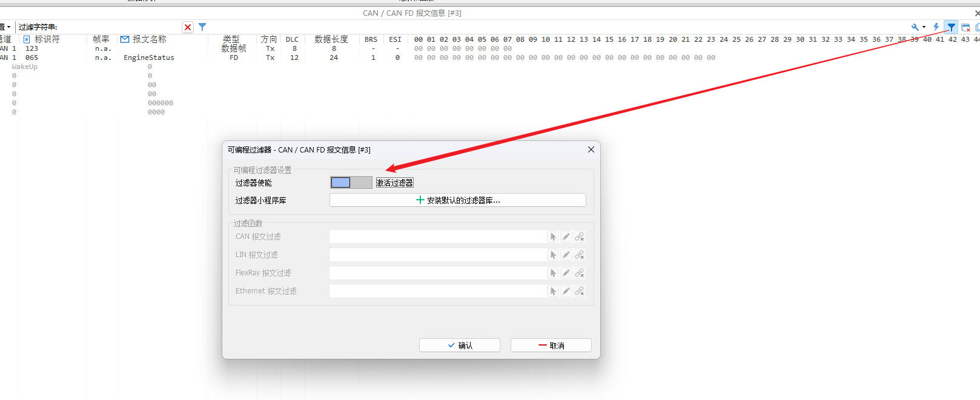Viewport: 980px width, 400px height.
Task: Click the 过滤字符串 filter text field
Action: [x=119, y=27]
